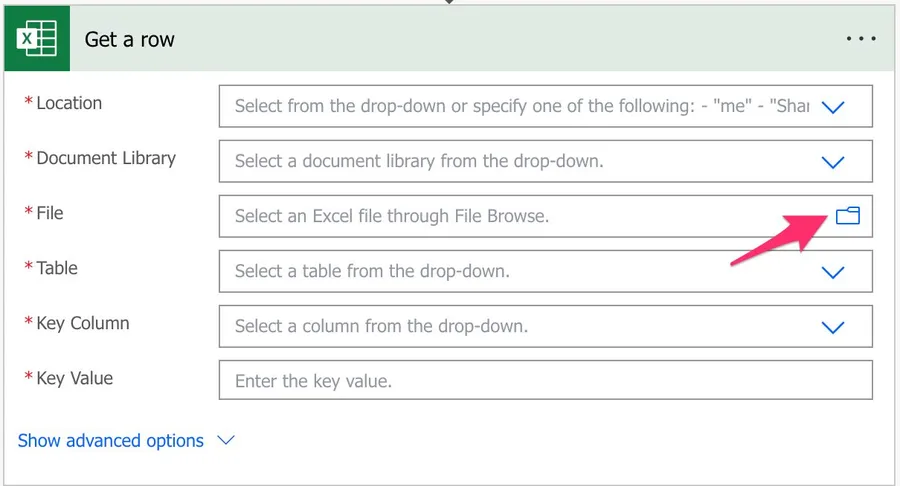This screenshot has height=486, width=900.
Task: Click the Key Value label
Action: click(x=75, y=378)
